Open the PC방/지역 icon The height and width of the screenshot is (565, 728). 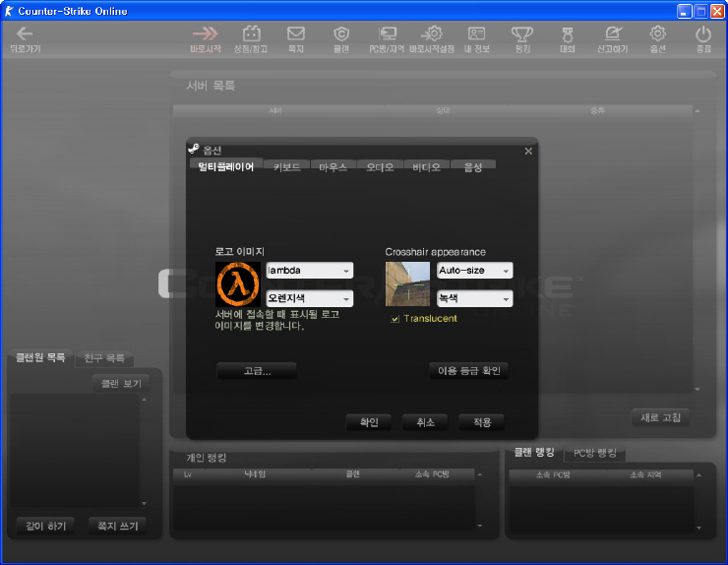click(387, 33)
